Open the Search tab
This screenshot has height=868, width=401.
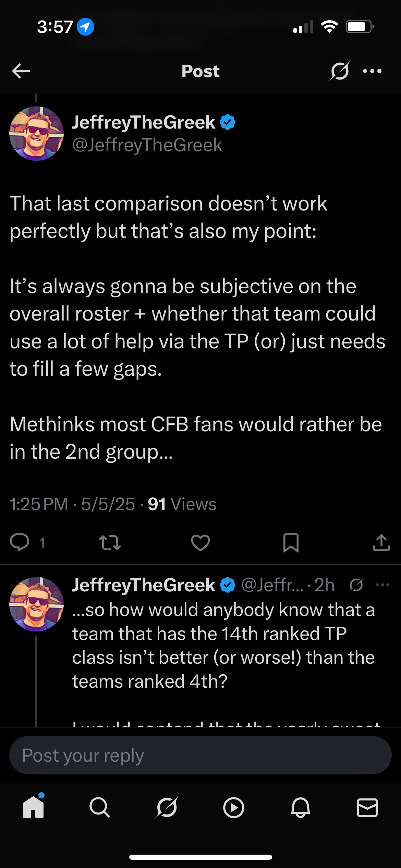pos(100,807)
